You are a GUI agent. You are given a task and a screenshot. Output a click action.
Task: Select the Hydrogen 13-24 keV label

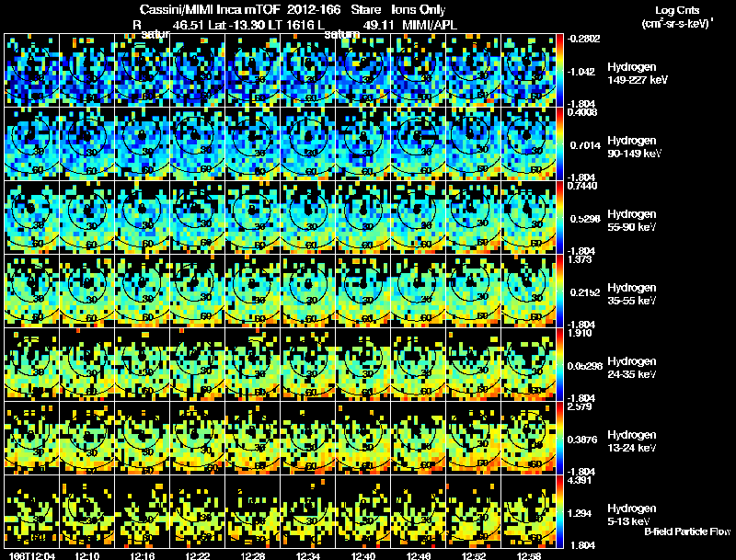[632, 441]
